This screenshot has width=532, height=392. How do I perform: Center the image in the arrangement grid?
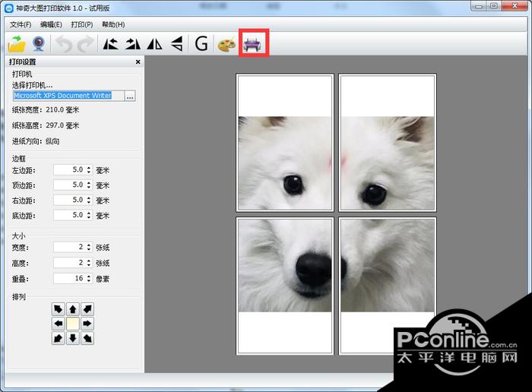coord(73,324)
